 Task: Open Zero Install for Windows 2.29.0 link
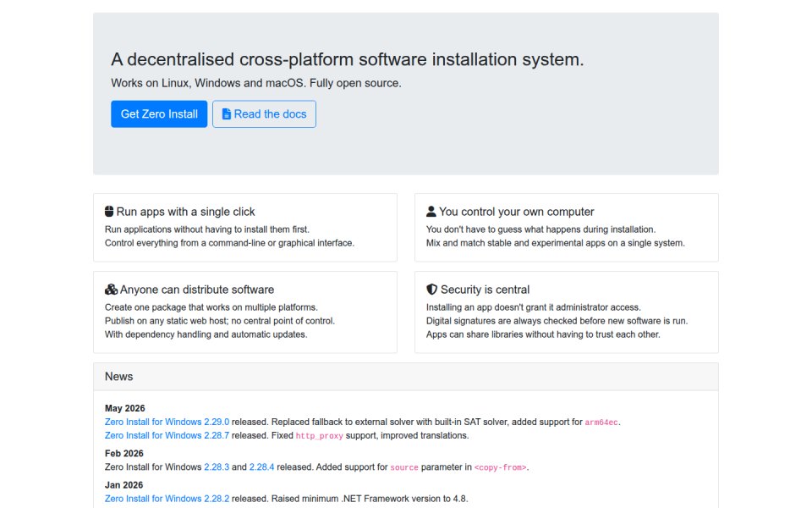(x=167, y=422)
